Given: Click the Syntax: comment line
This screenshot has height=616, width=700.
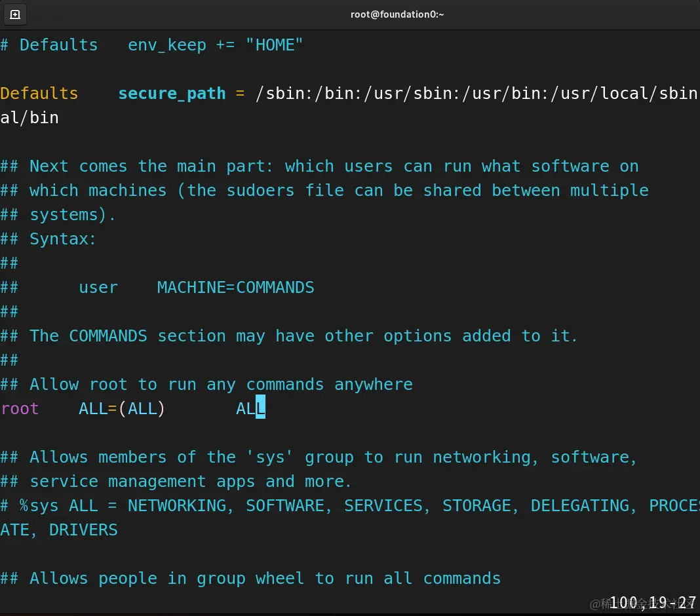Looking at the screenshot, I should [49, 239].
